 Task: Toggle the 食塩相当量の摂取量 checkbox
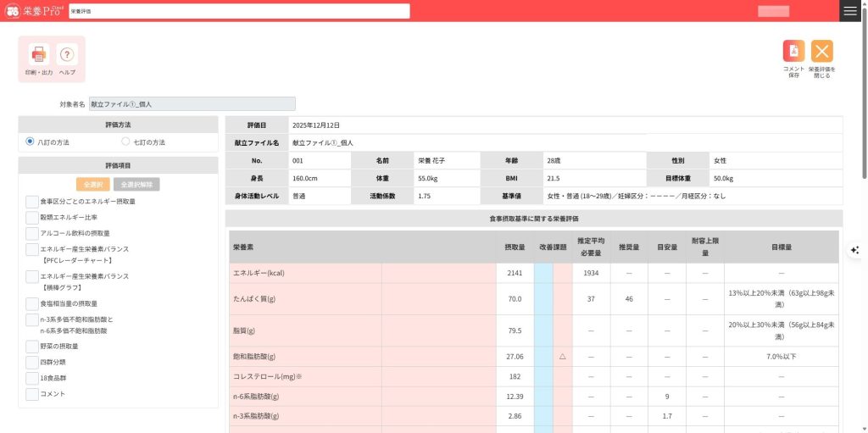[x=32, y=303]
